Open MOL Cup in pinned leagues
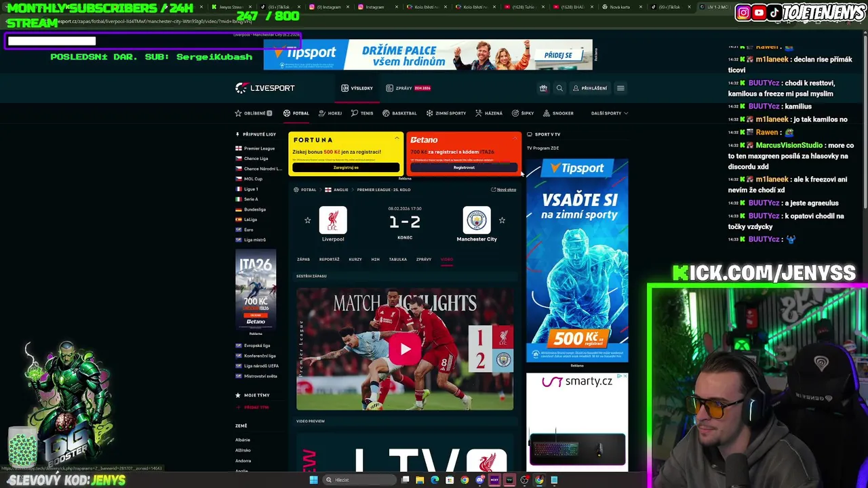 253,179
